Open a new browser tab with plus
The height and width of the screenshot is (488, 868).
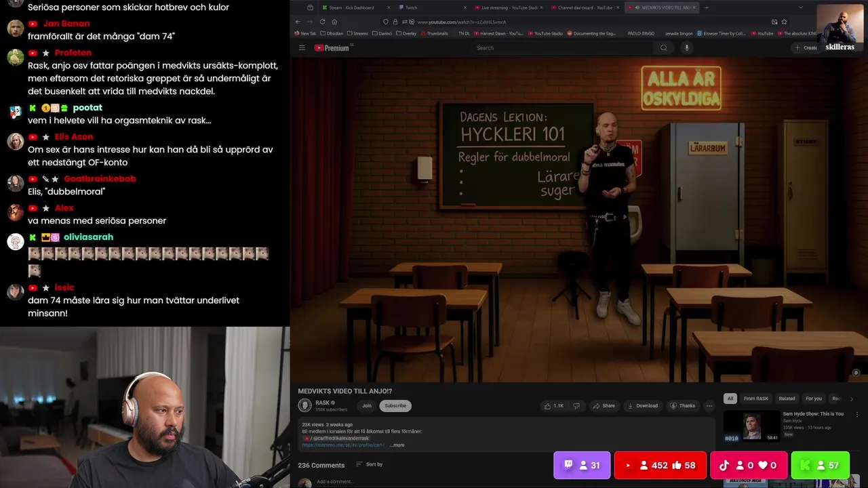tap(707, 7)
